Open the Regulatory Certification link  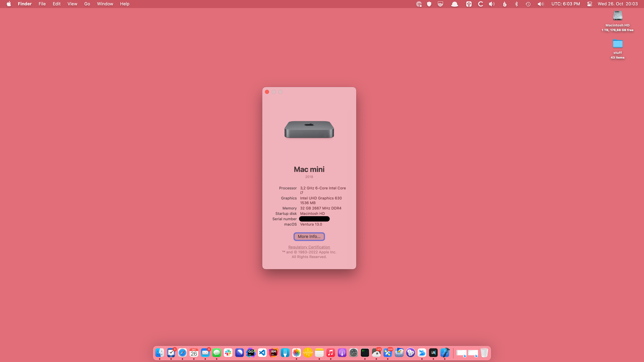[309, 247]
